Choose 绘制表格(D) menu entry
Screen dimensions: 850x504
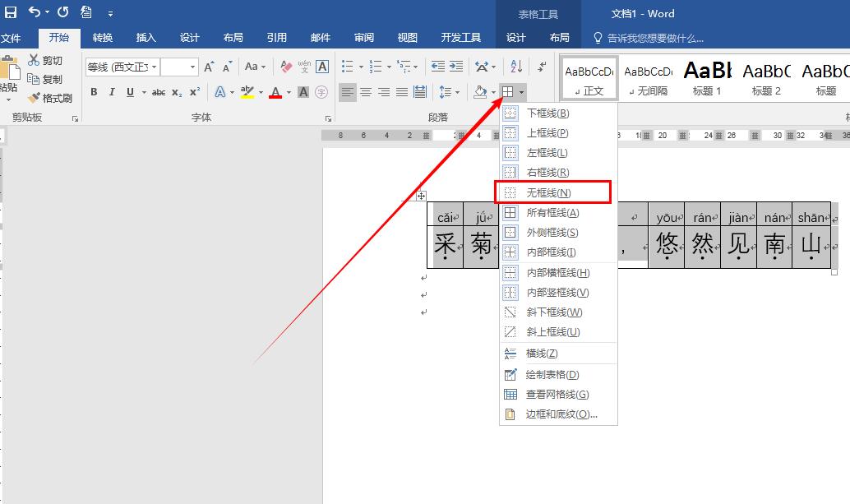point(558,374)
